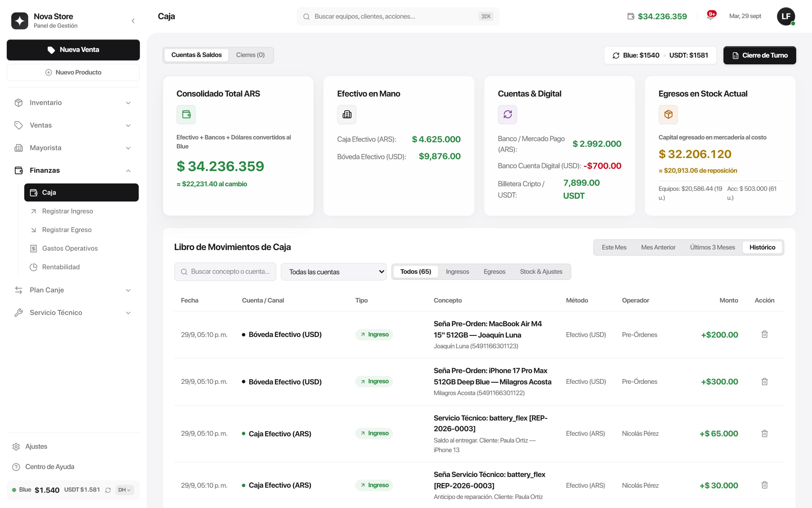The width and height of the screenshot is (812, 508).
Task: Expand the Inventario menu
Action: tap(73, 102)
